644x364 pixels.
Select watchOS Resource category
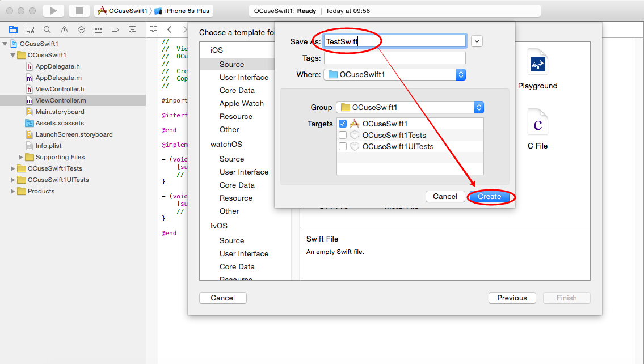point(235,198)
